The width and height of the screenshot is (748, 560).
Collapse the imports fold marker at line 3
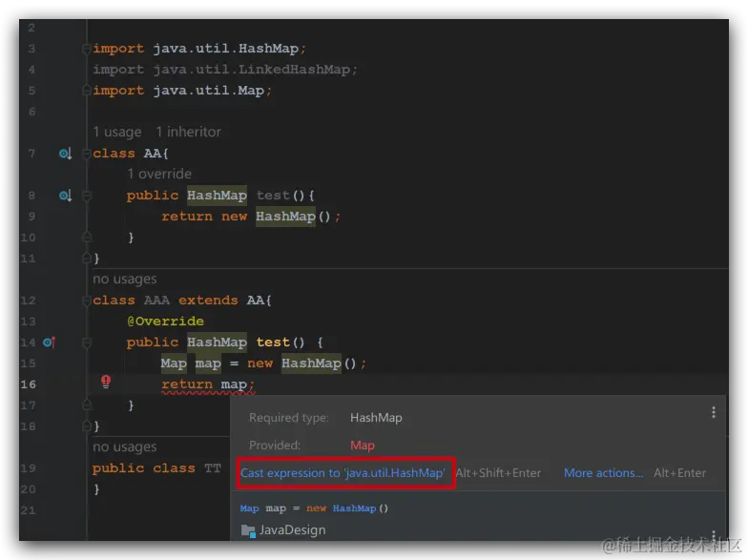pos(87,48)
